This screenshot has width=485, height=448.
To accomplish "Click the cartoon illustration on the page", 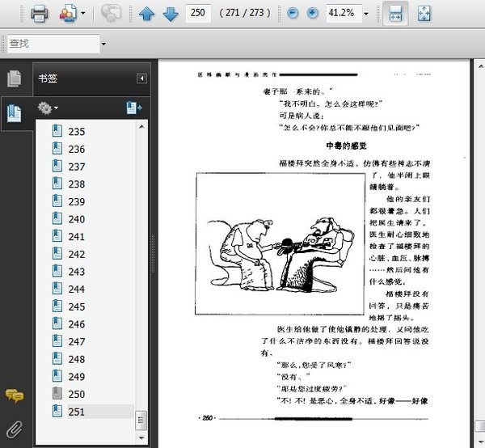I will click(280, 243).
